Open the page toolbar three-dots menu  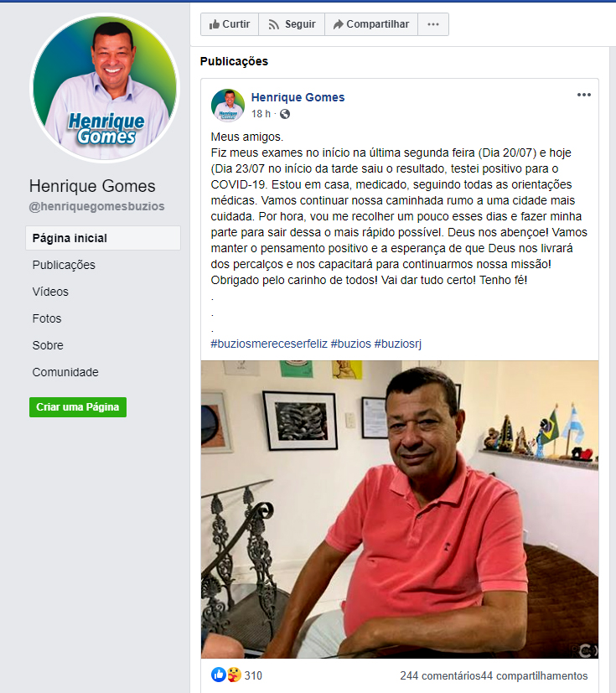(433, 24)
